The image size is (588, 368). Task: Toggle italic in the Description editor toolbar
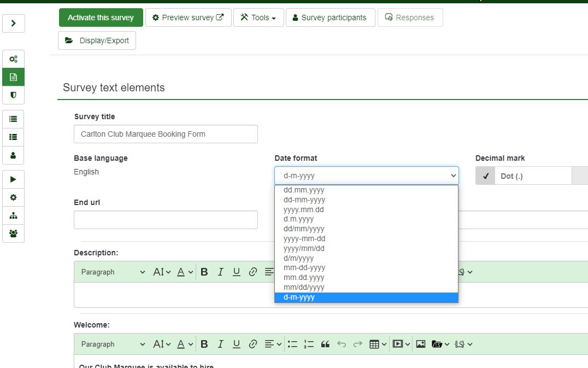[220, 272]
